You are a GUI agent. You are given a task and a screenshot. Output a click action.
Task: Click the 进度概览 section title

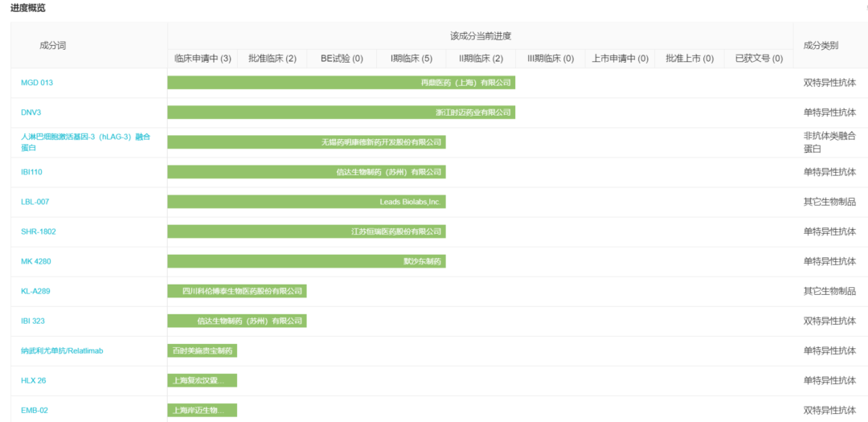pyautogui.click(x=28, y=8)
